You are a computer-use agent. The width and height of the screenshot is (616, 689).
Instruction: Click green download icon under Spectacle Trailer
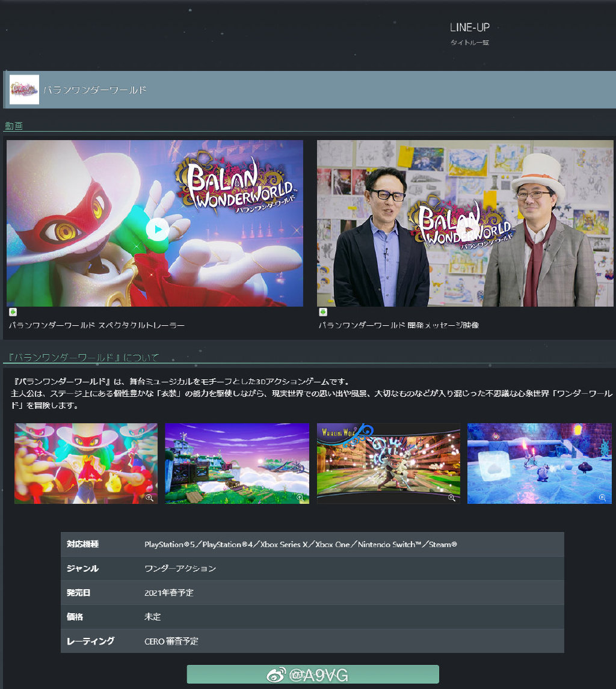(13, 312)
